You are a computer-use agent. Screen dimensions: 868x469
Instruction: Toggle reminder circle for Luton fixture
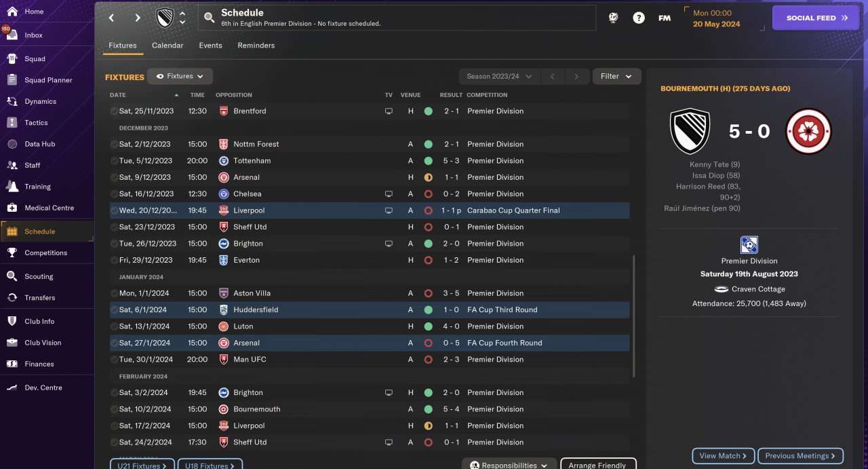coord(114,326)
